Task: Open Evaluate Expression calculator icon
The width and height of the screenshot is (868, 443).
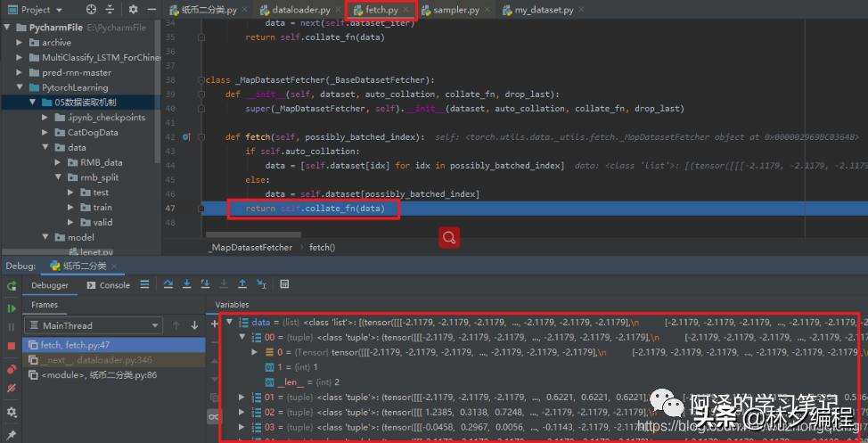Action: tap(284, 285)
